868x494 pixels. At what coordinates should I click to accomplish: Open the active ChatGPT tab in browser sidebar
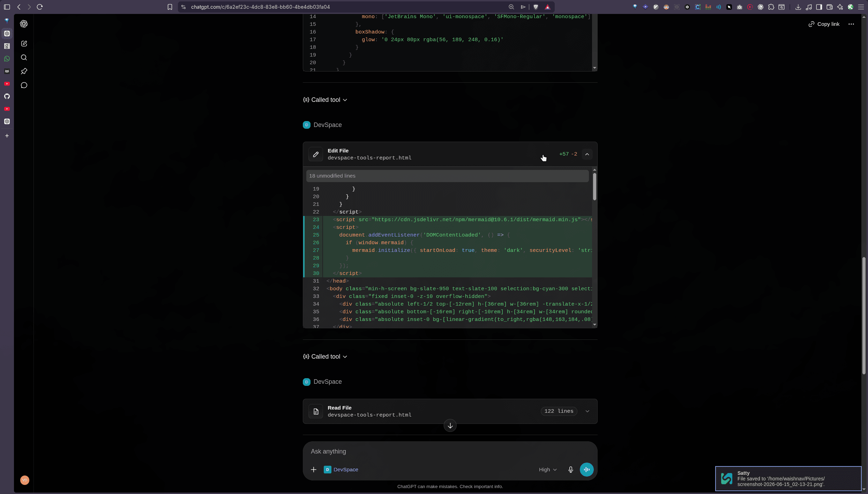(x=7, y=33)
